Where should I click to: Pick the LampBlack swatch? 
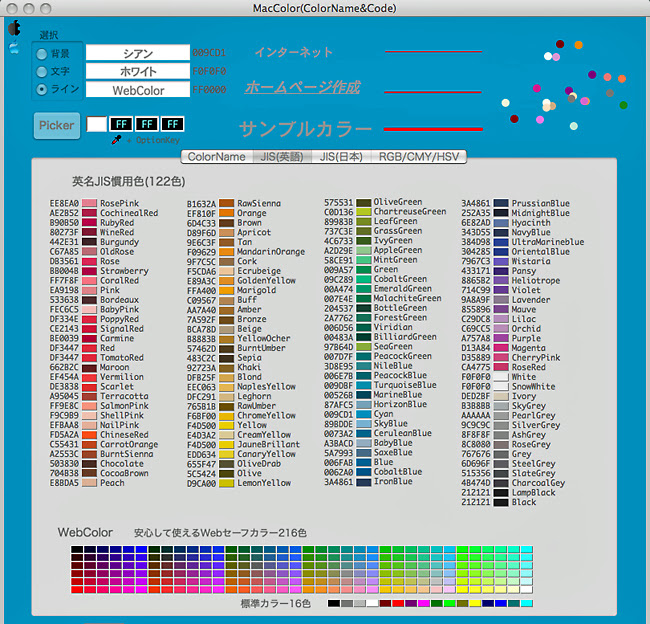(501, 493)
